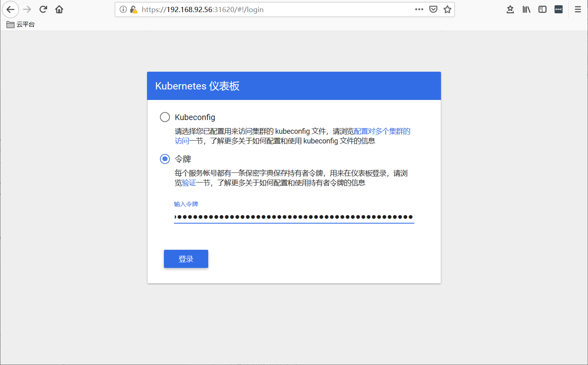Image resolution: width=588 pixels, height=365 pixels.
Task: Open the page actions ellipsis menu
Action: click(x=419, y=9)
